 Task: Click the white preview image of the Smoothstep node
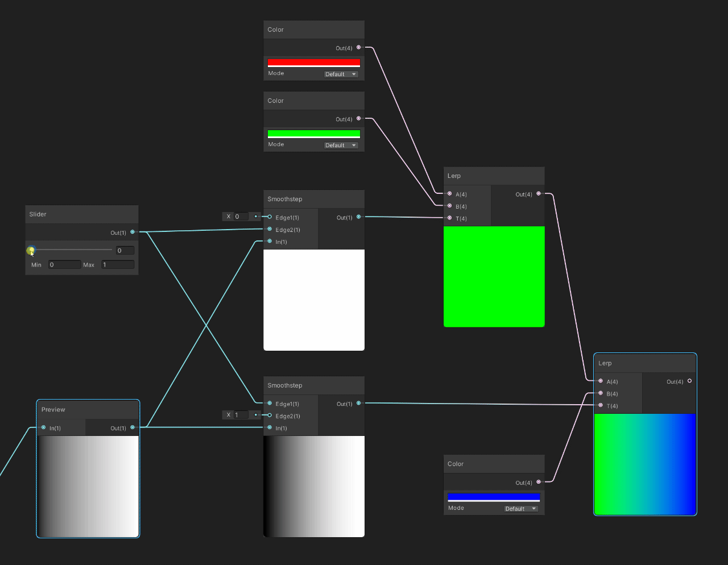(314, 300)
